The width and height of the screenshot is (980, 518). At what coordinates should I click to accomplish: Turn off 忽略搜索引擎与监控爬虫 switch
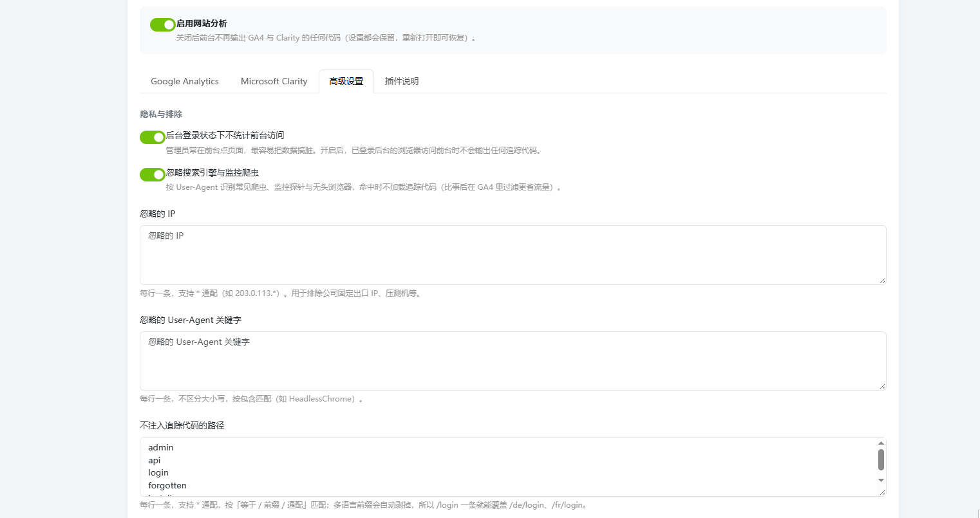[153, 174]
